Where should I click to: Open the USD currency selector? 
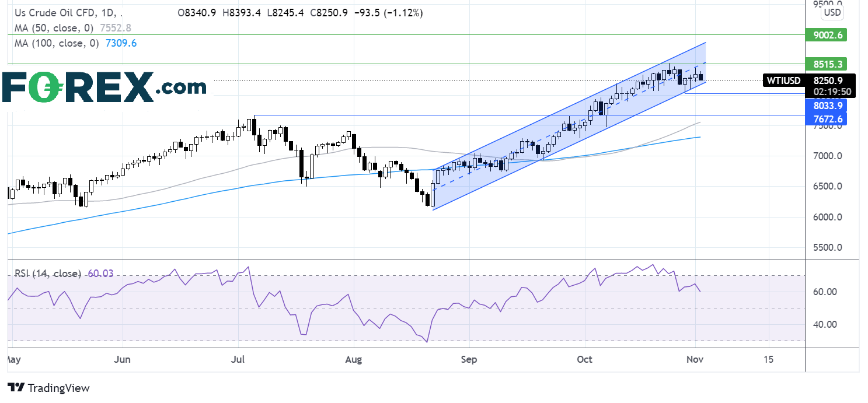pos(831,12)
